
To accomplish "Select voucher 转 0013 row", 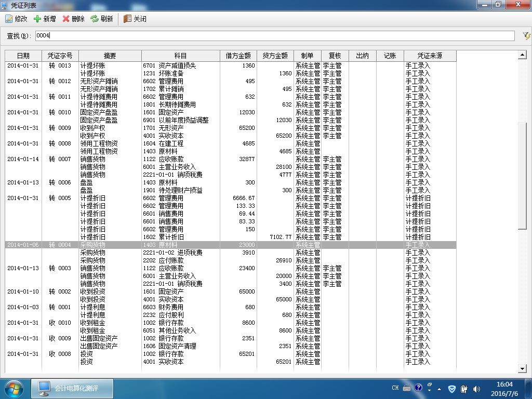I will 230,65.
